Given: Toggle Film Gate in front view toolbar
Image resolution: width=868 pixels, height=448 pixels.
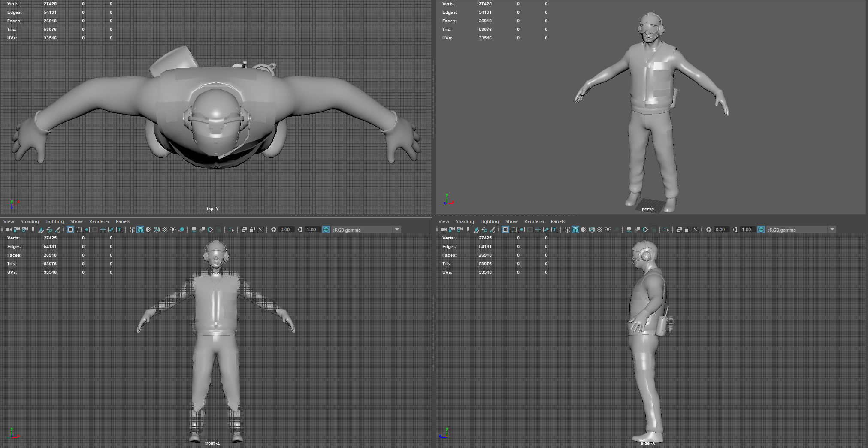Looking at the screenshot, I should (79, 230).
